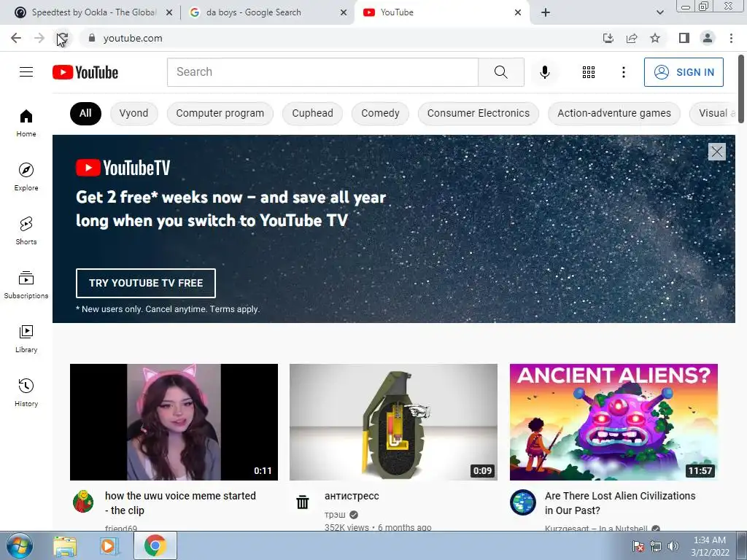Start voice search with microphone icon
The image size is (747, 560).
[x=544, y=72]
